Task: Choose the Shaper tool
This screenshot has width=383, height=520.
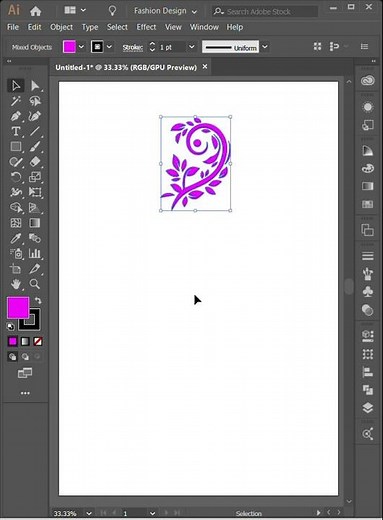Action: (x=16, y=162)
